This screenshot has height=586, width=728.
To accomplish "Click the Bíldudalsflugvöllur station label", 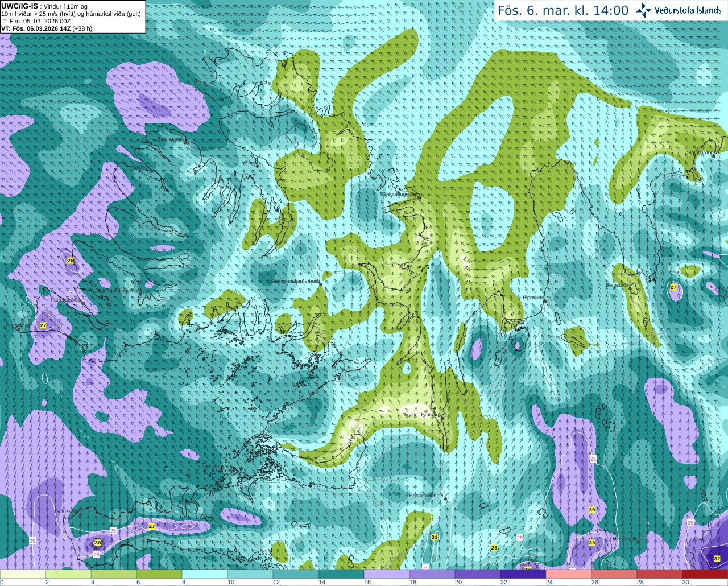I will point(119,290).
